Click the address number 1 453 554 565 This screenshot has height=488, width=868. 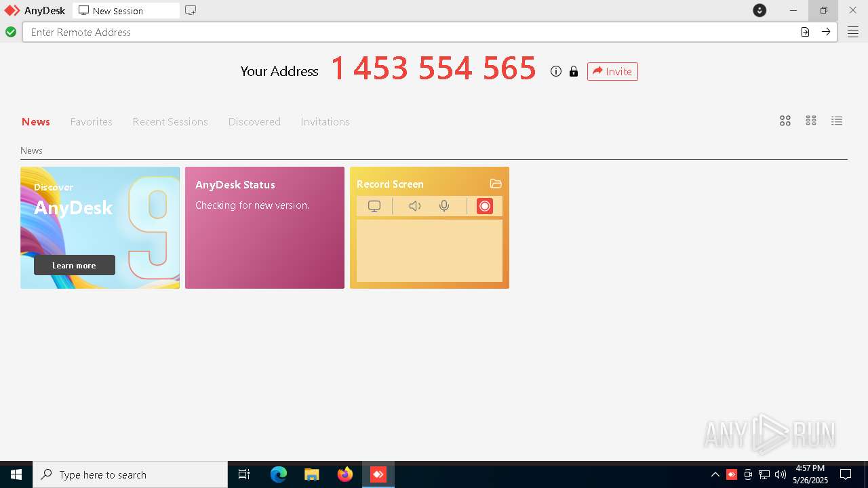tap(433, 68)
